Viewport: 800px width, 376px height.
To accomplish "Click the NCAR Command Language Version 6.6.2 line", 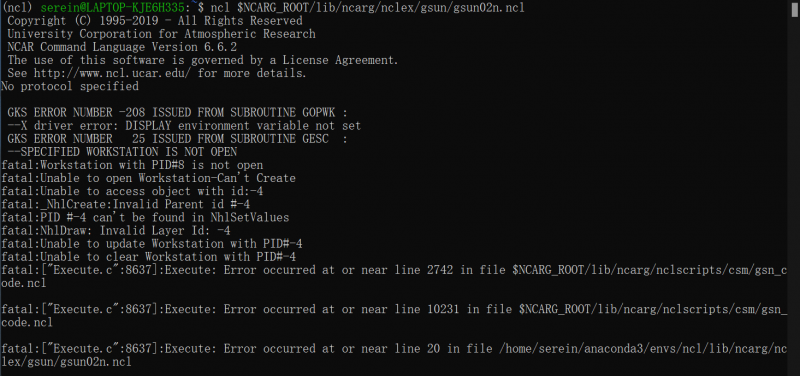I will [x=122, y=47].
